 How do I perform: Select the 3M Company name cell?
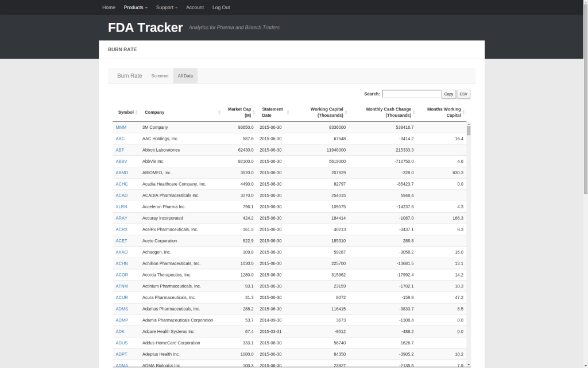155,127
